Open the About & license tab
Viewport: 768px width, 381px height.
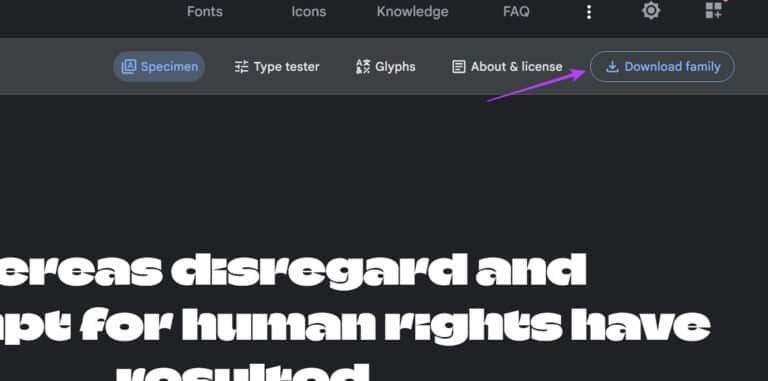click(x=507, y=67)
